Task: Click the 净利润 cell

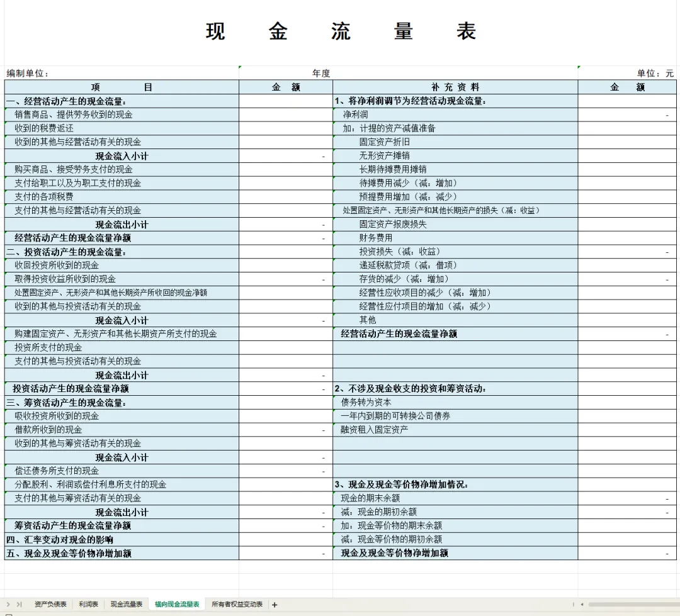Action: pos(455,115)
